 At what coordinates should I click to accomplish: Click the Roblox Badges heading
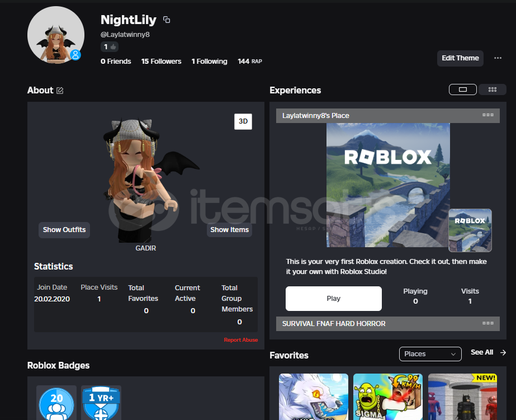pos(58,365)
